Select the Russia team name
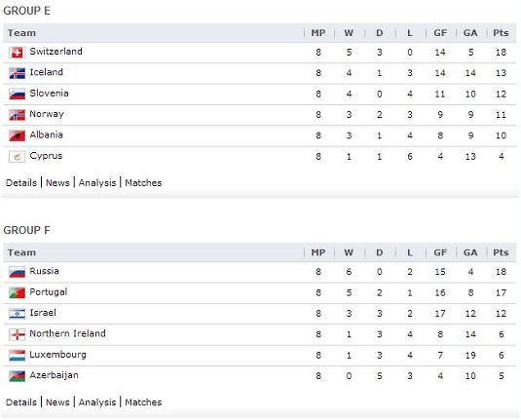This screenshot has width=521, height=420. click(44, 271)
